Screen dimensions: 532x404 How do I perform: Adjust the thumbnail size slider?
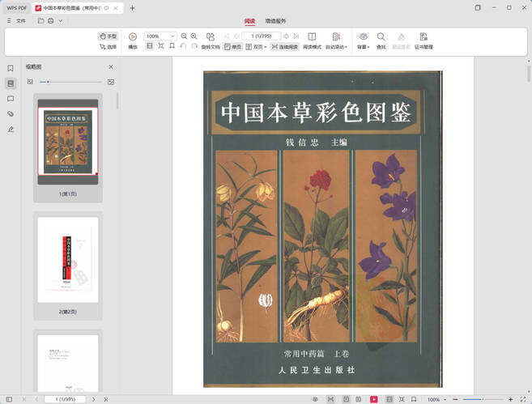[49, 82]
